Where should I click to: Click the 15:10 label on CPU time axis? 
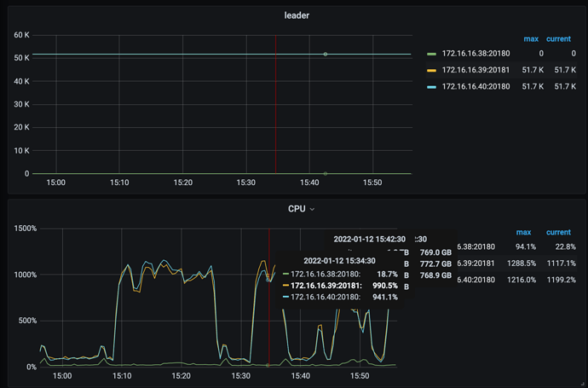click(x=122, y=376)
